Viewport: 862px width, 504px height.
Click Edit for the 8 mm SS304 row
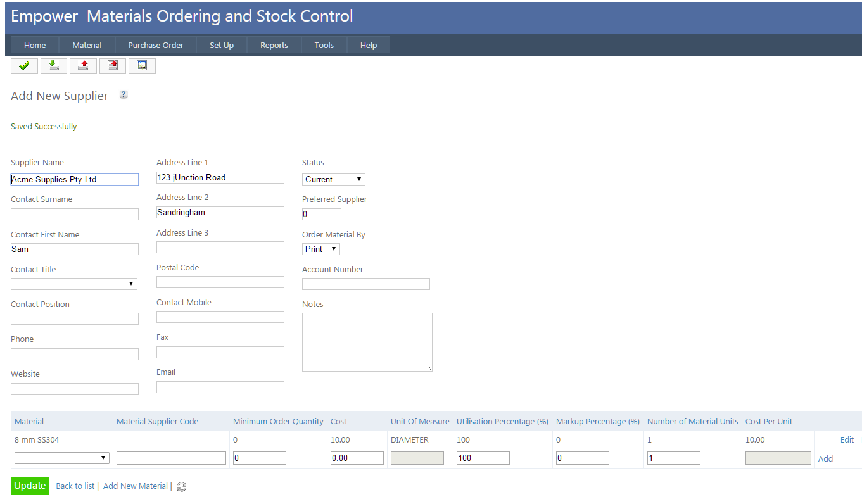(x=847, y=440)
